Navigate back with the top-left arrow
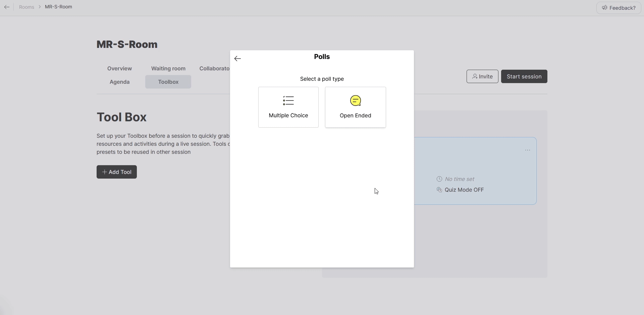The image size is (644, 315). coord(7,7)
